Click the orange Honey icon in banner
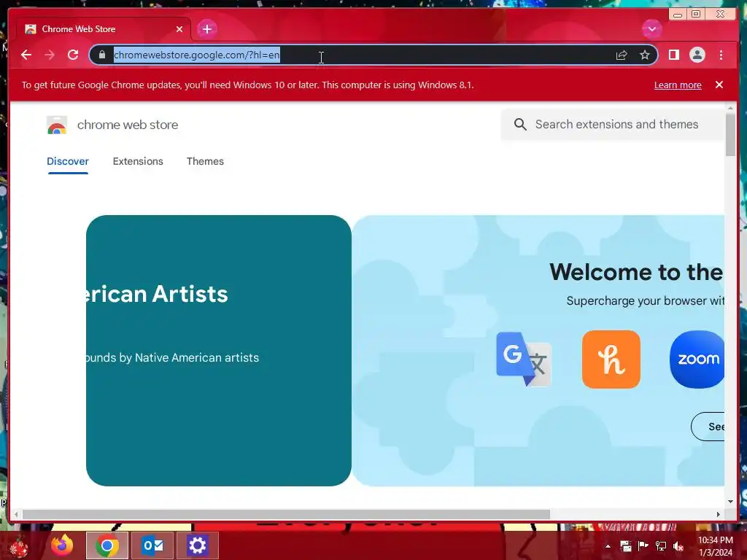Viewport: 747px width, 560px height. (x=611, y=359)
